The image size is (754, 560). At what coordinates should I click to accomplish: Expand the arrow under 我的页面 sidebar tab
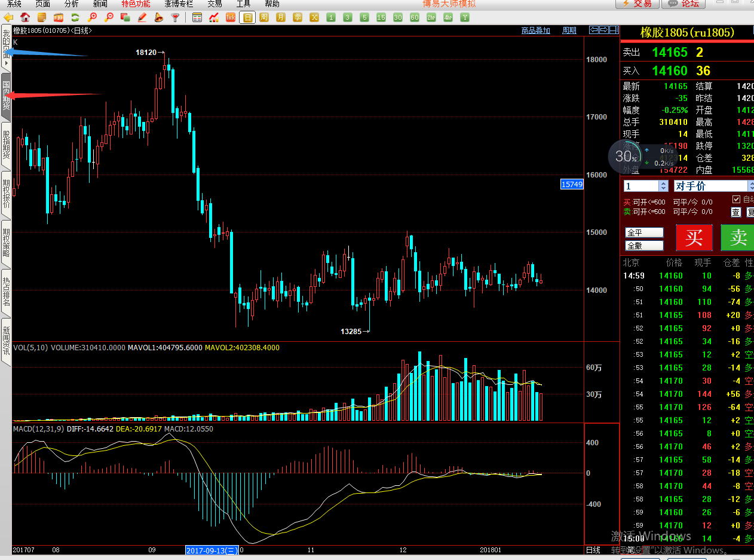tap(6, 63)
